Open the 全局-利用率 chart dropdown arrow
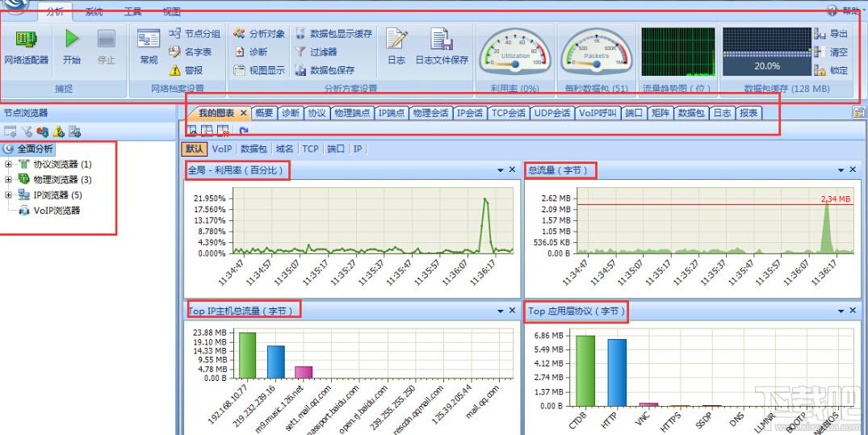Viewport: 868px width, 435px height. (501, 170)
